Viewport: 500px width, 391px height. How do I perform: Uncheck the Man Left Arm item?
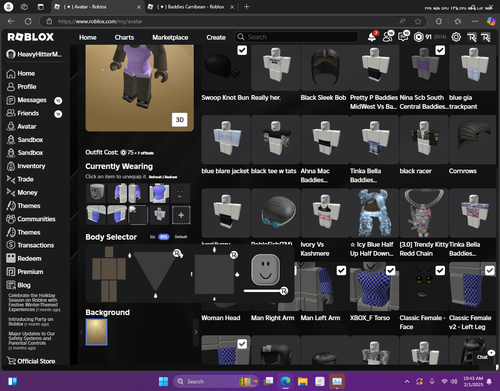click(341, 270)
